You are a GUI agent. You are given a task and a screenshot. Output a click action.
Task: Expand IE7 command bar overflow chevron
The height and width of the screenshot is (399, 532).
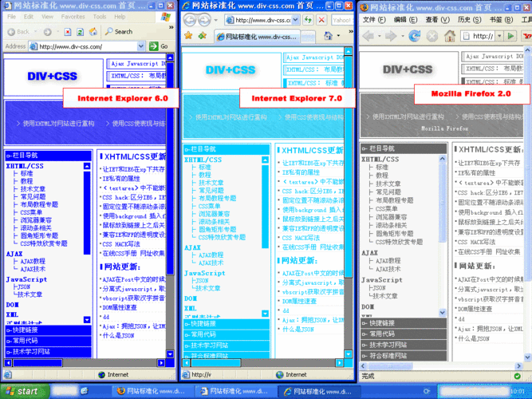click(351, 32)
